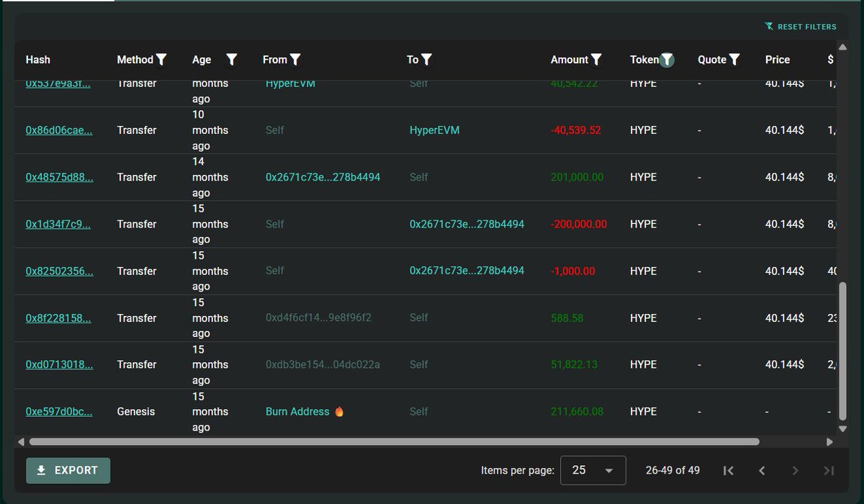Open transaction hash 0xd0713018...
864x504 pixels.
coord(59,364)
